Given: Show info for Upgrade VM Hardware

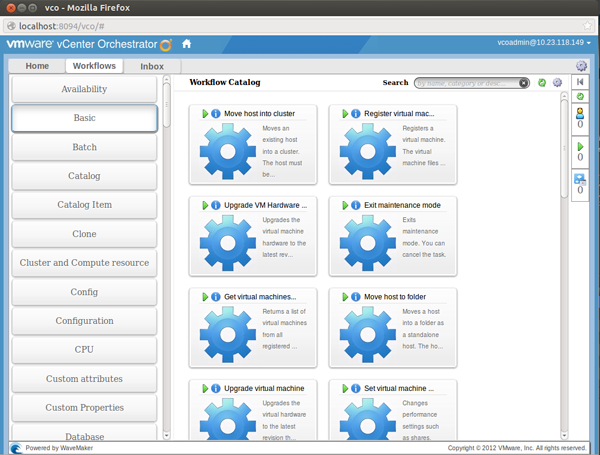Looking at the screenshot, I should point(216,205).
